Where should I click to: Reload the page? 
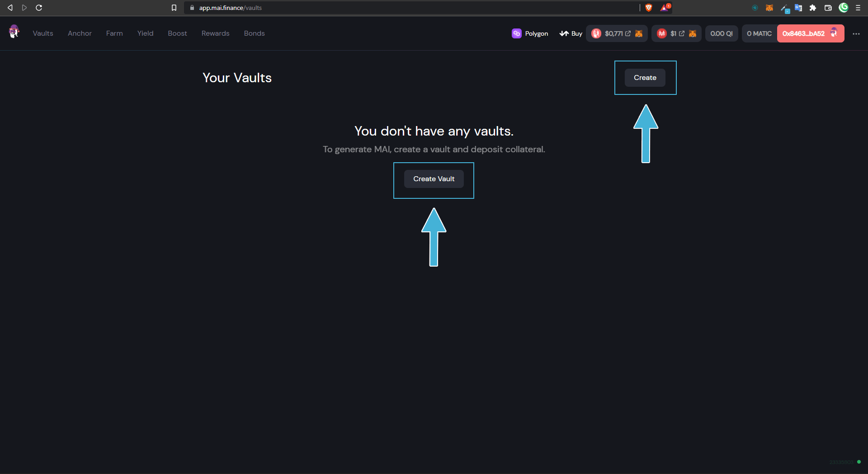tap(39, 8)
